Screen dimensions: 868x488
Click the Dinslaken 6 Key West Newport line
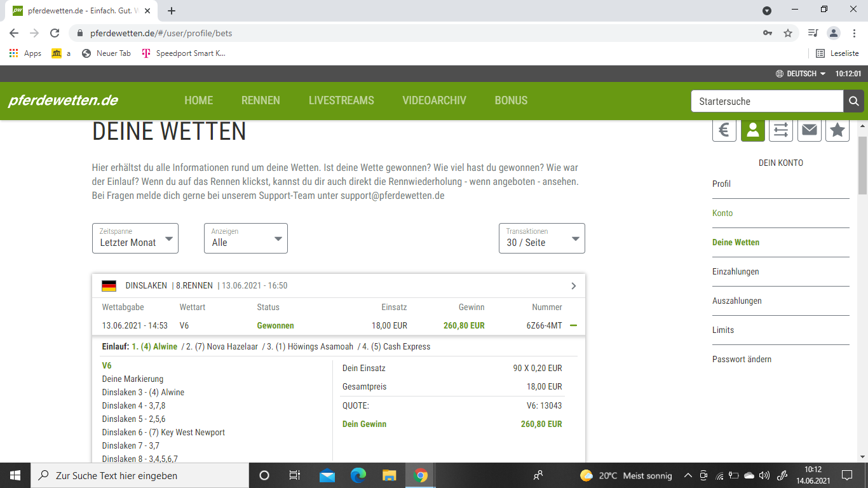click(x=163, y=432)
